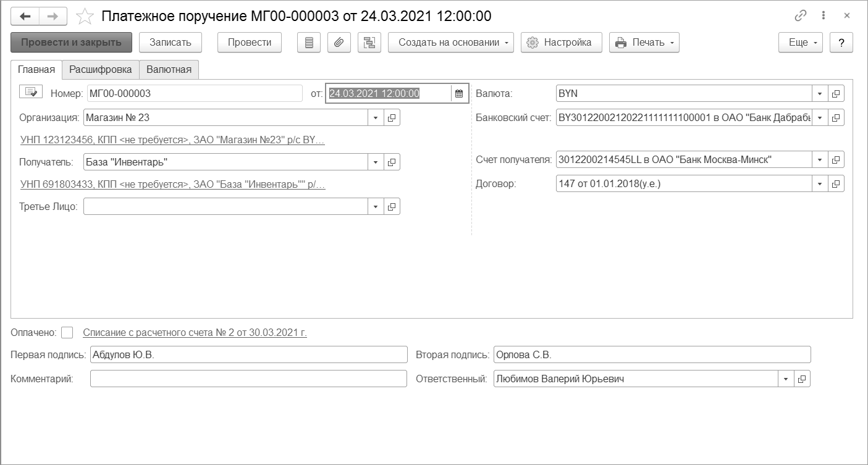Click Провести и закрыть button
This screenshot has width=868, height=465.
coord(72,43)
